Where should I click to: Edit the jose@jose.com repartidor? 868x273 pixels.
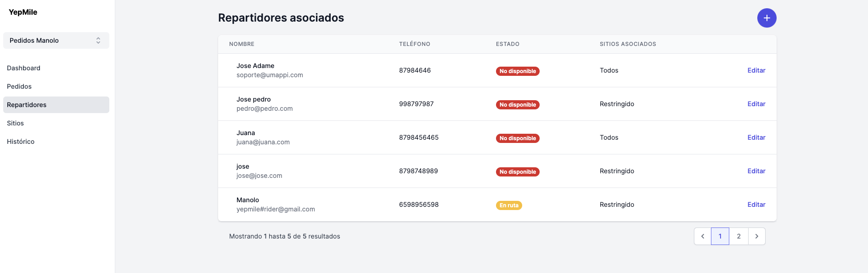pos(756,171)
